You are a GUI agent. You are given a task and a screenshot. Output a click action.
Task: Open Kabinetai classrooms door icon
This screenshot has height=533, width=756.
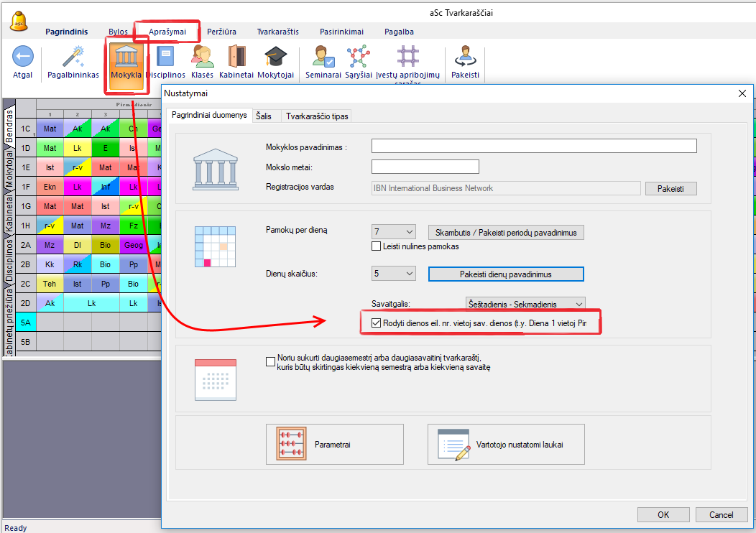coord(236,57)
